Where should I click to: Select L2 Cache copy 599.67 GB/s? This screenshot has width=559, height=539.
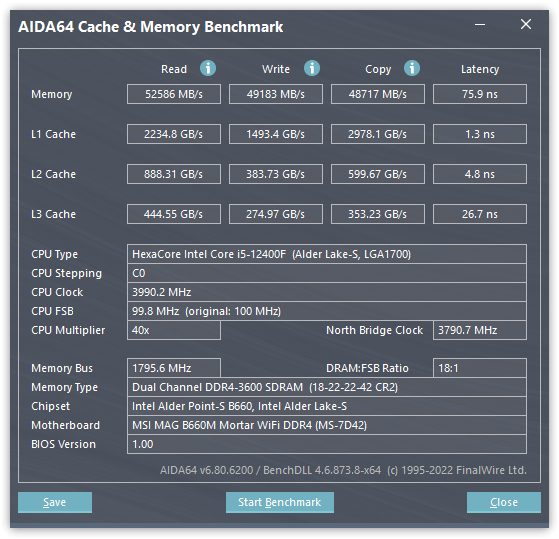point(378,174)
